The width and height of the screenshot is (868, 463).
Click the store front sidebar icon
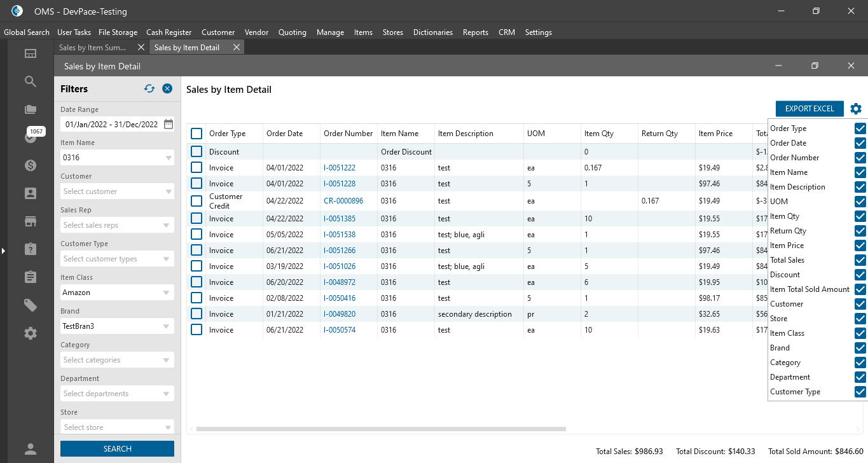click(x=30, y=221)
